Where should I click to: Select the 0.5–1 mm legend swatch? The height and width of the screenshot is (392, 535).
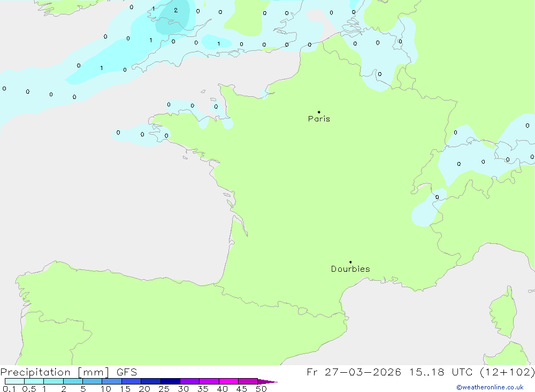tap(34, 381)
